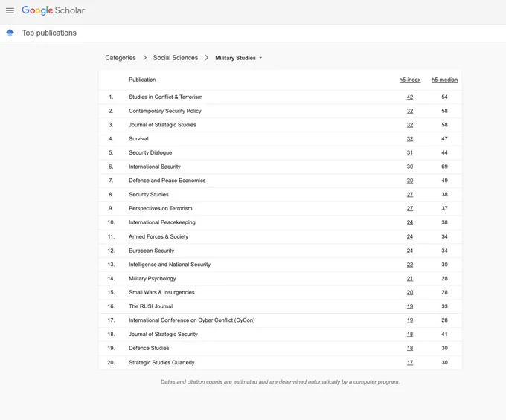This screenshot has height=420, width=506.
Task: Open h5-index for International Peacekeeping
Action: click(x=410, y=222)
